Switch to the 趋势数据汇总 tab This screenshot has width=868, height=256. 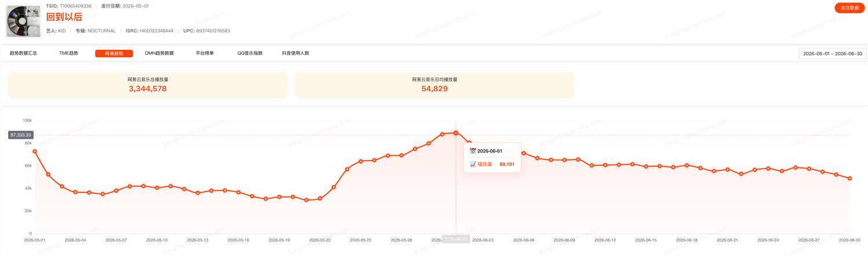tap(23, 53)
